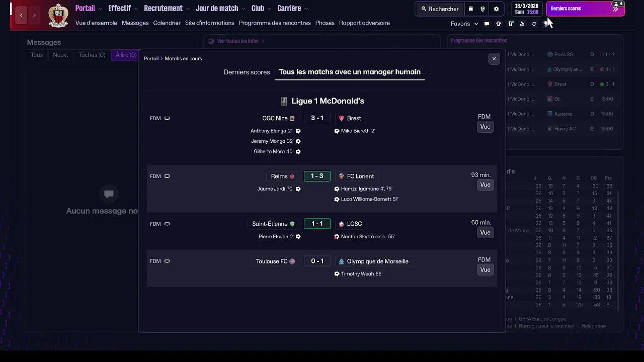The image size is (644, 362).
Task: Click the OGC Nice club crest logo
Action: click(x=58, y=15)
